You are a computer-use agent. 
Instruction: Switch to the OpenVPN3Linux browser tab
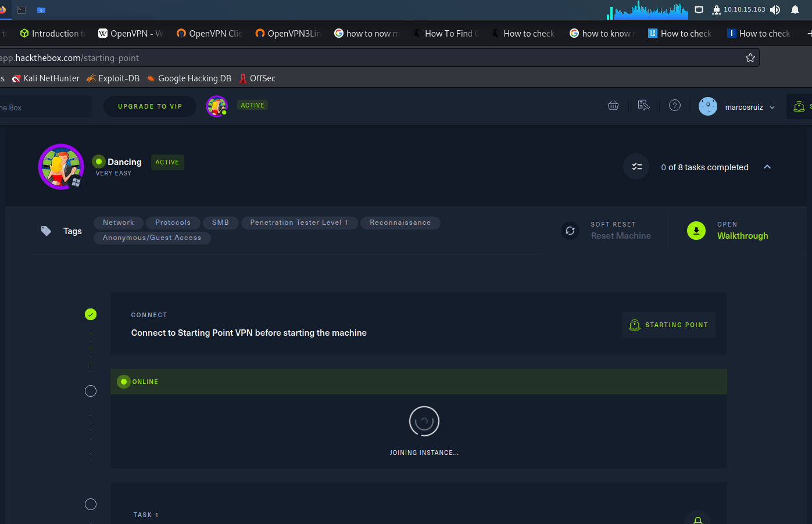(288, 34)
